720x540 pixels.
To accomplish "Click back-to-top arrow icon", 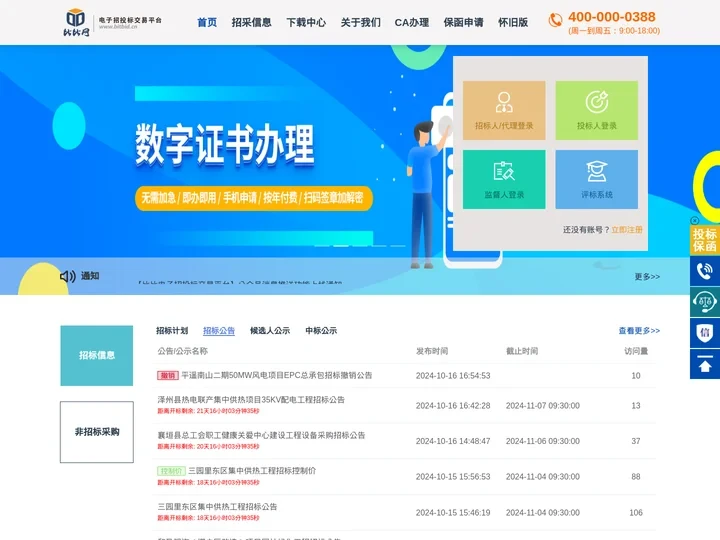I will click(x=705, y=364).
